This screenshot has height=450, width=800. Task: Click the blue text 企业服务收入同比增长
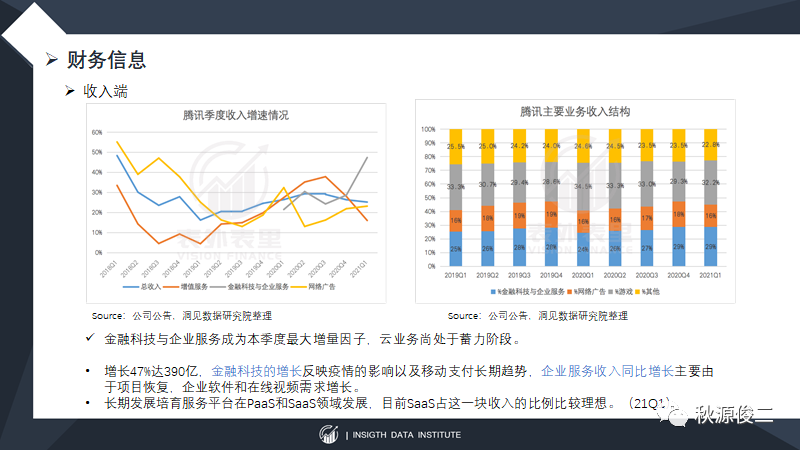[607, 371]
